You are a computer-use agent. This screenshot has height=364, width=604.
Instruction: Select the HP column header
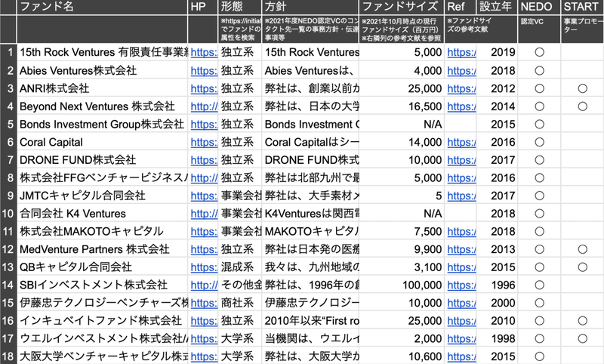[203, 7]
